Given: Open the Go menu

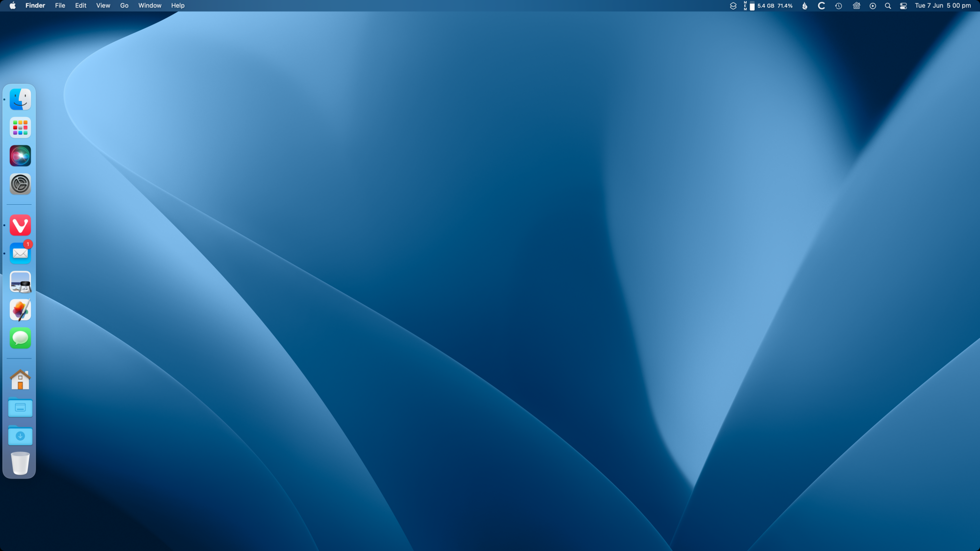Looking at the screenshot, I should 124,6.
